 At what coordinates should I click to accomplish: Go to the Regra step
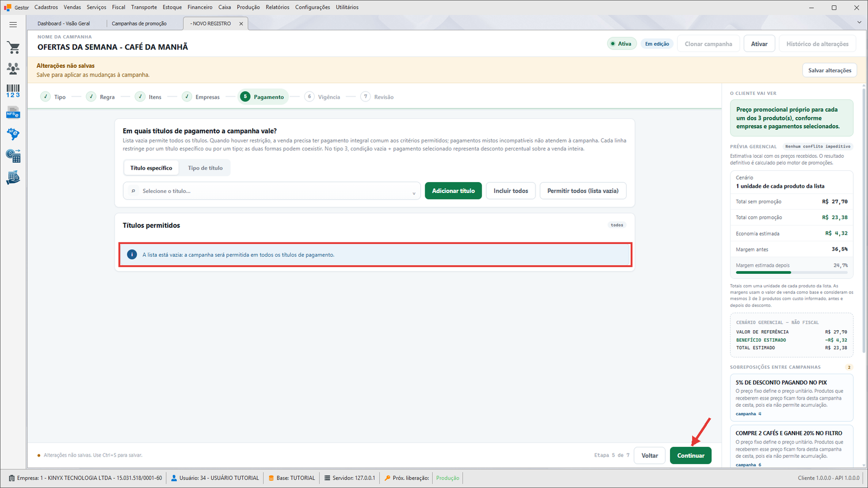click(100, 97)
